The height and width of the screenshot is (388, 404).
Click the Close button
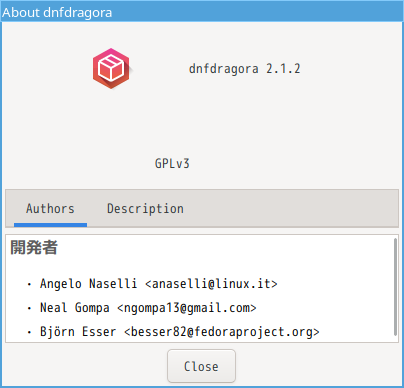[201, 366]
